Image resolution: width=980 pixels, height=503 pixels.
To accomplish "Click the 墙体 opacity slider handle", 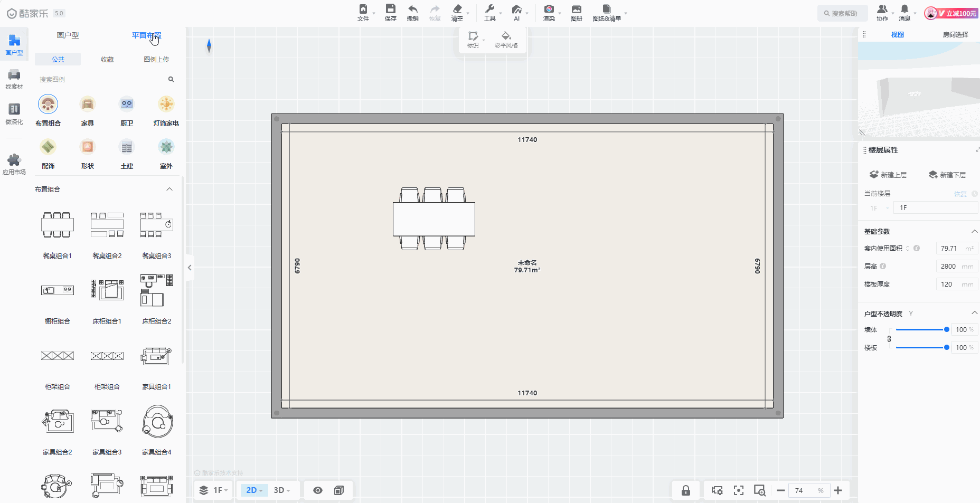I will (946, 329).
